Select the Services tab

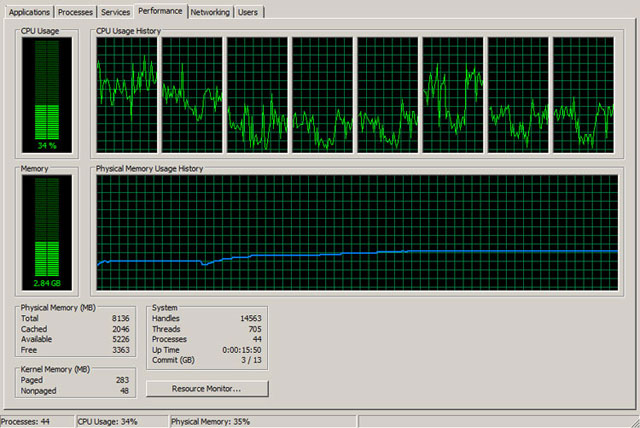(115, 12)
